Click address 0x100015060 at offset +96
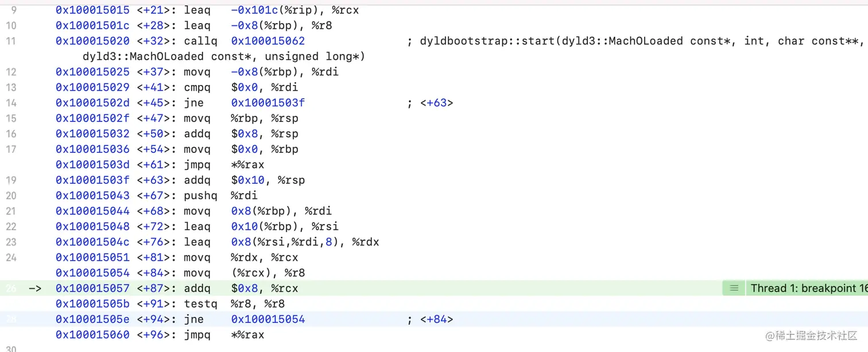Screen dimensions: 868x352 [92, 335]
